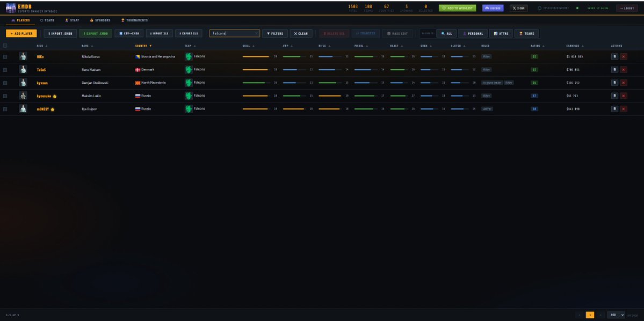Clear the Falcons search with the X
Screen dimensions: 644x321
point(257,33)
